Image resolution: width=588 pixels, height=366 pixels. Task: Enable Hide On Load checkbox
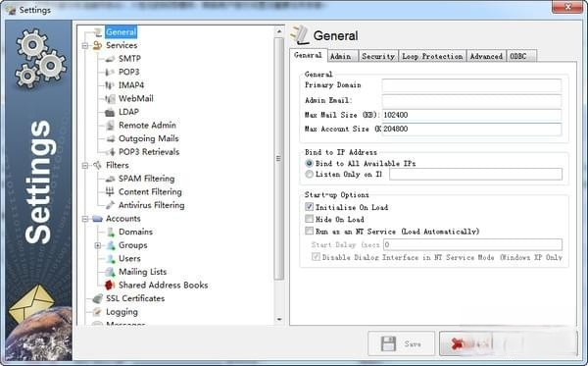(x=309, y=219)
